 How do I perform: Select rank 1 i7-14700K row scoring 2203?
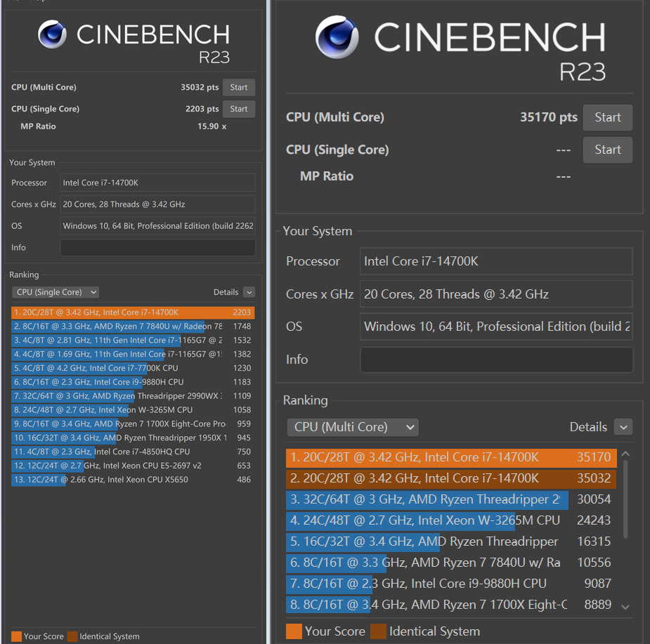(133, 313)
